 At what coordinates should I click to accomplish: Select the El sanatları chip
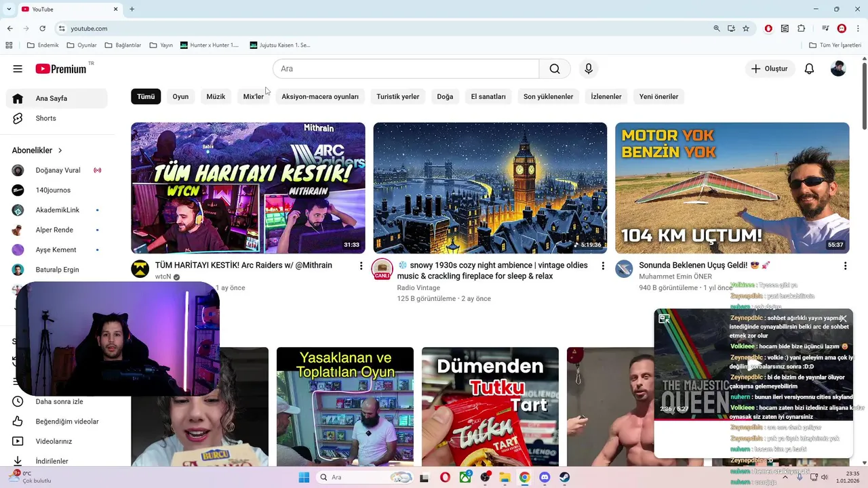point(488,96)
